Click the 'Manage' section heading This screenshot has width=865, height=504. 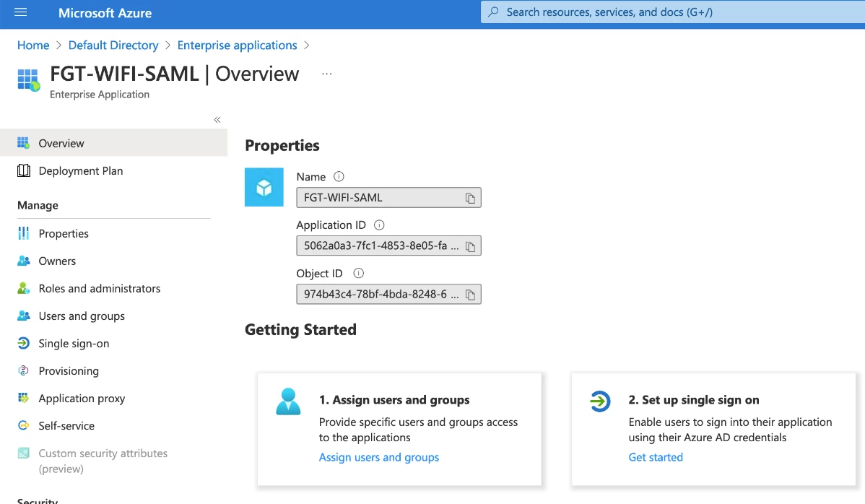pos(38,205)
